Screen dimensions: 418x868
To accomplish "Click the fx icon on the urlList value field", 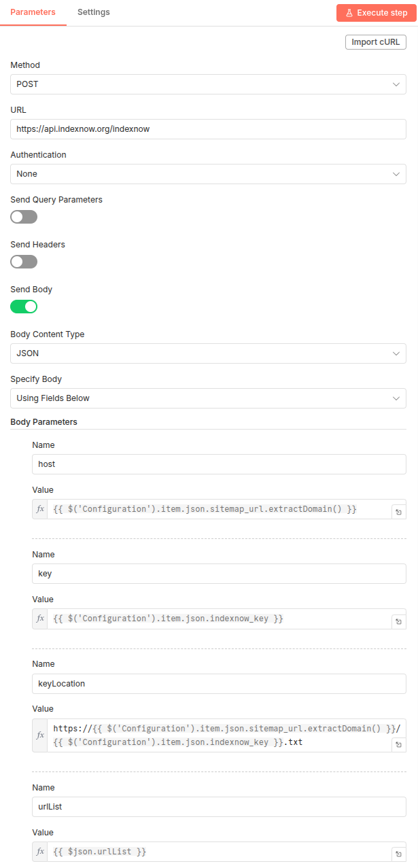I will [40, 851].
